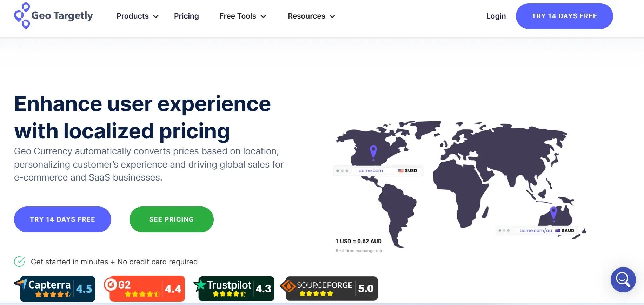Click the US flag next to $USD
The width and height of the screenshot is (644, 305).
[x=400, y=171]
